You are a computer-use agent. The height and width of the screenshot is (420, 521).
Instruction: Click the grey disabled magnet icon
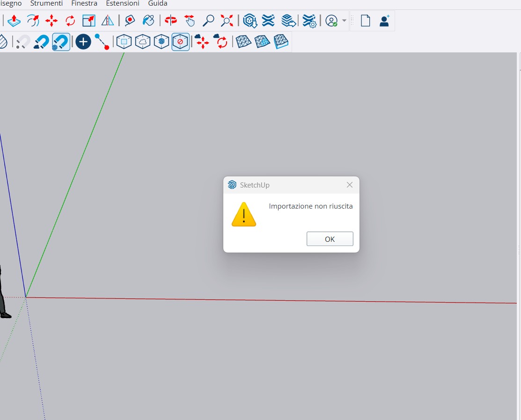tap(22, 42)
